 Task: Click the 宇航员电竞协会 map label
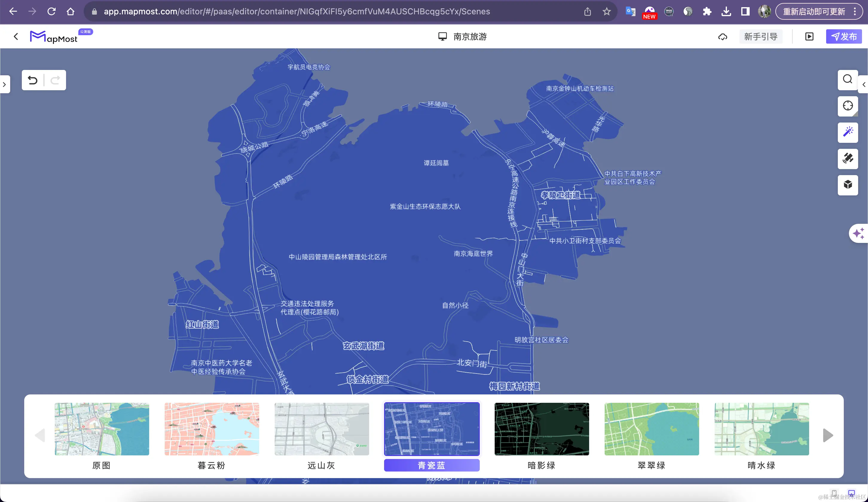pyautogui.click(x=309, y=67)
